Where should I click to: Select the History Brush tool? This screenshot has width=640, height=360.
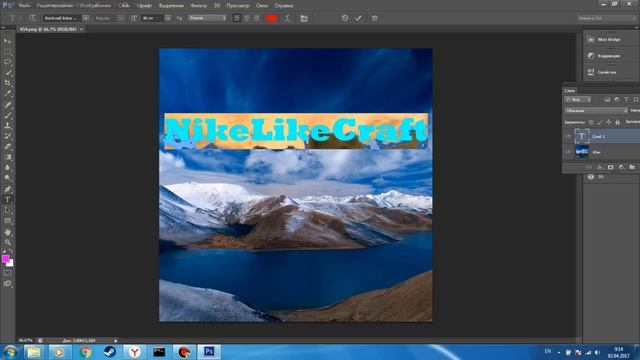click(7, 136)
